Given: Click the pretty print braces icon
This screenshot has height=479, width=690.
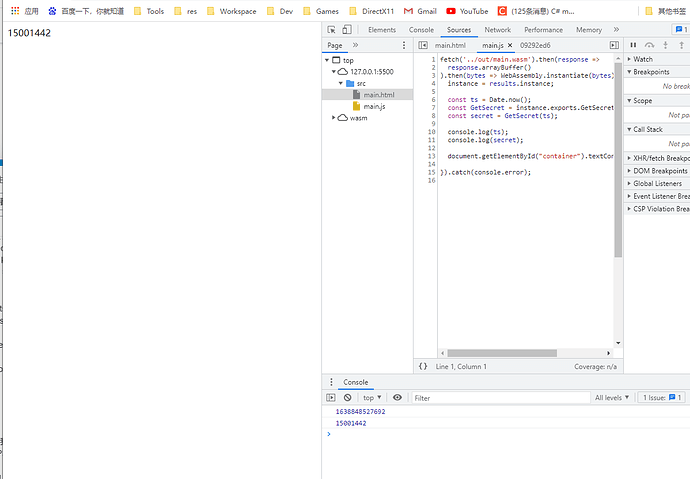Looking at the screenshot, I should pos(423,366).
